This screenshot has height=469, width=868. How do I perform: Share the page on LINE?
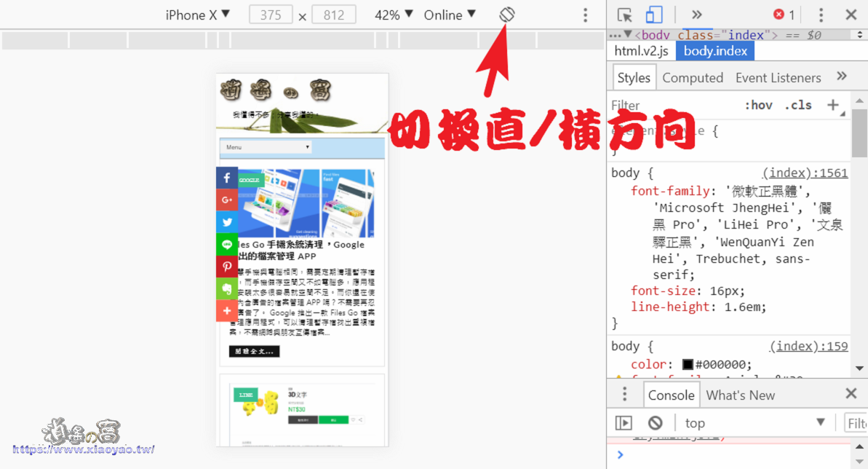click(227, 245)
